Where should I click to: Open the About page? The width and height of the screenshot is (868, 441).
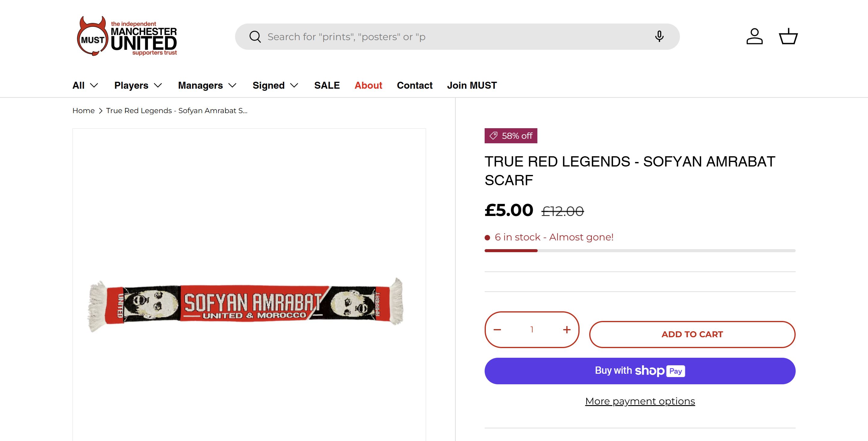368,85
